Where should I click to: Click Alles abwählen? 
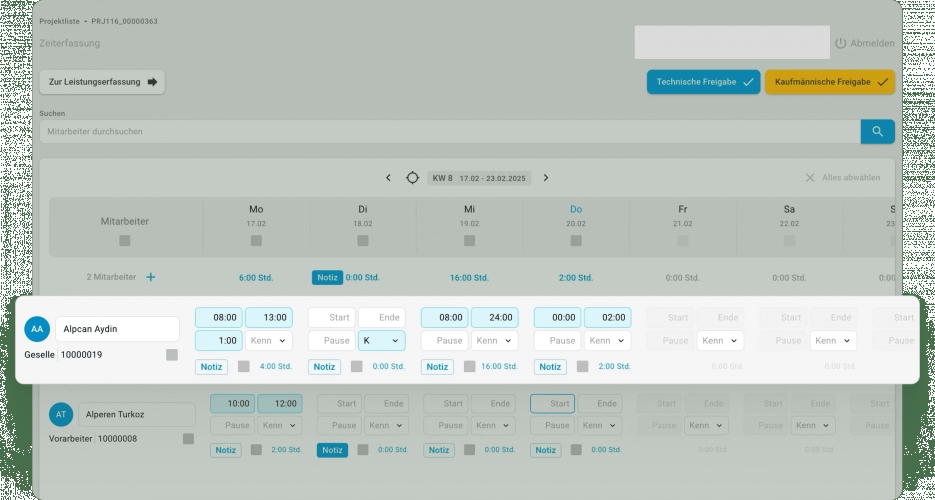tap(851, 178)
